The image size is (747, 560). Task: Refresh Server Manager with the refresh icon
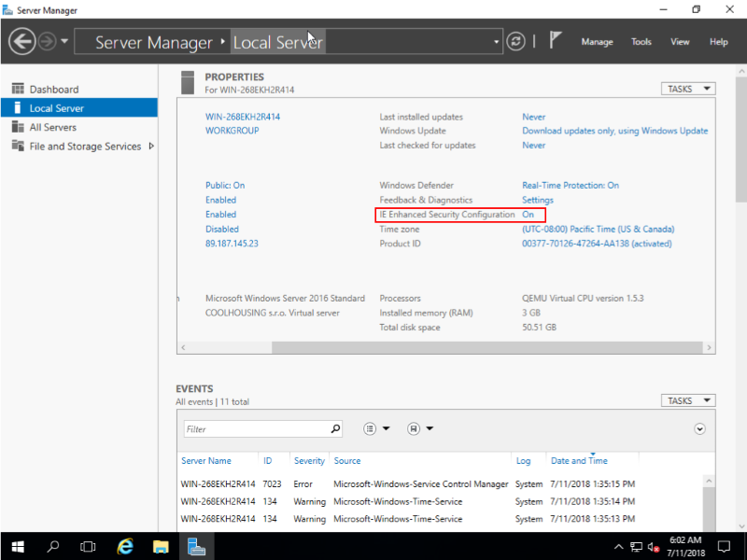pos(515,41)
